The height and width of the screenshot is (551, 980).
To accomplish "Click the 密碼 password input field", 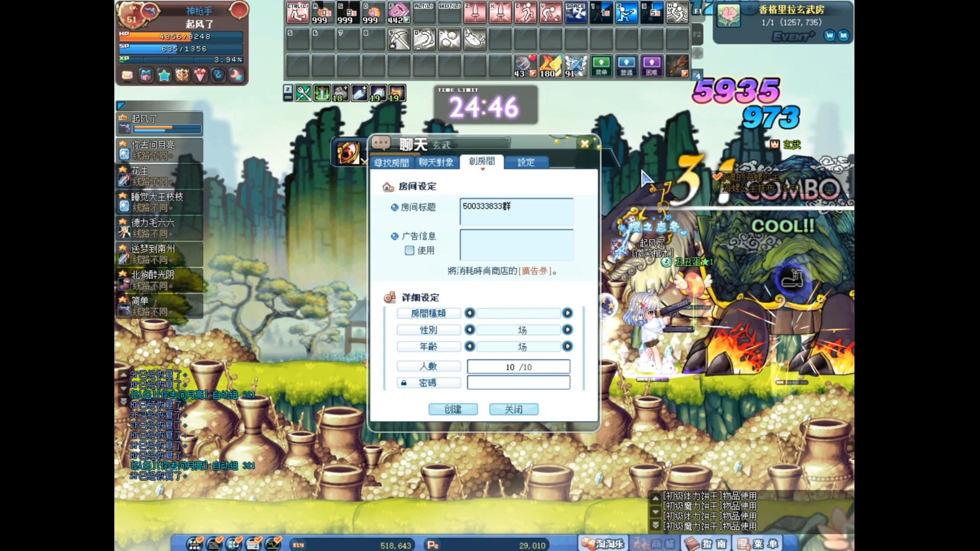I will pyautogui.click(x=518, y=383).
